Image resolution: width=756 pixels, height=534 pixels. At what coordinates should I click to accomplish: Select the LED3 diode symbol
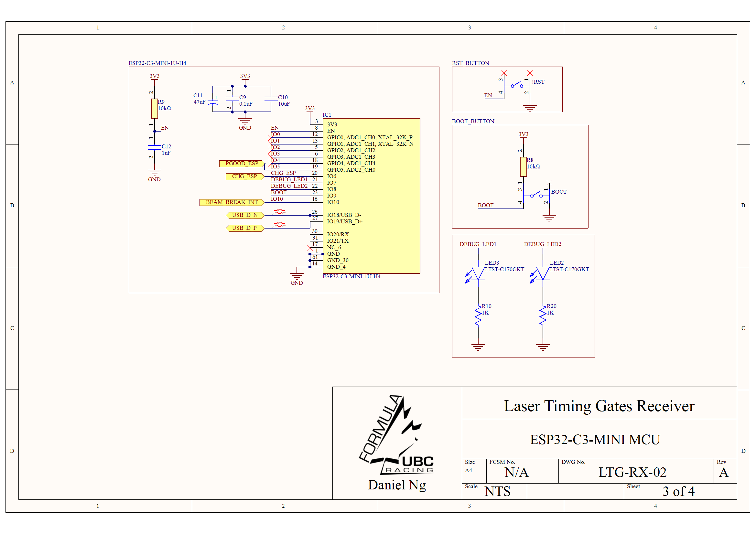475,274
